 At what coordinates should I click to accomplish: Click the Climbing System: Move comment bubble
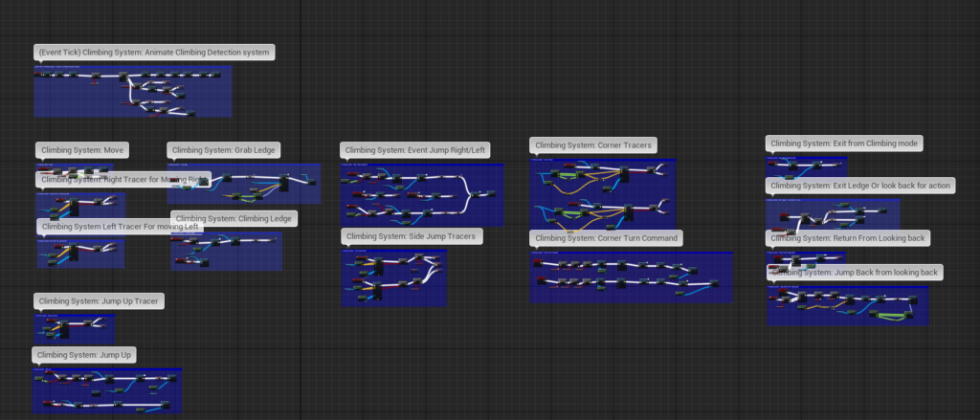(82, 150)
